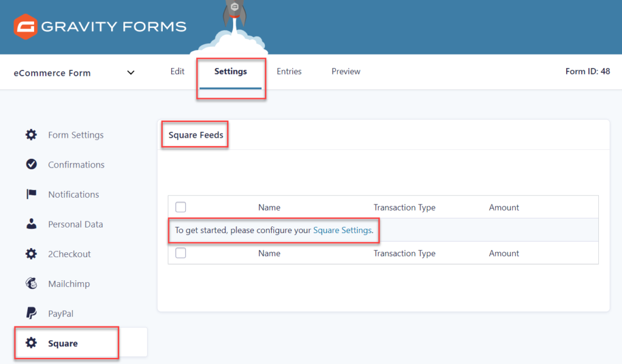
Task: Check the select-all checkbox in the feeds header
Action: click(180, 207)
